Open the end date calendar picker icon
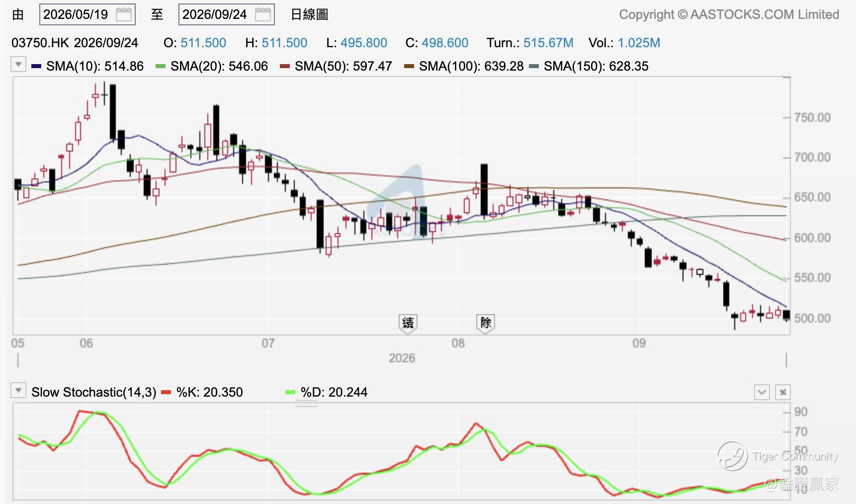This screenshot has width=856, height=504. tap(263, 14)
